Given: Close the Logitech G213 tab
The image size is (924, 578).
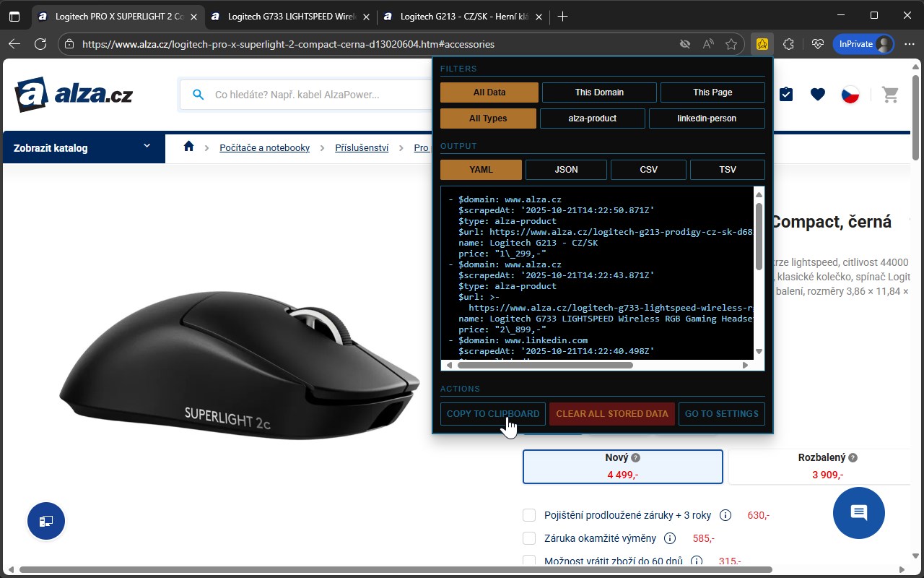Looking at the screenshot, I should pyautogui.click(x=539, y=16).
